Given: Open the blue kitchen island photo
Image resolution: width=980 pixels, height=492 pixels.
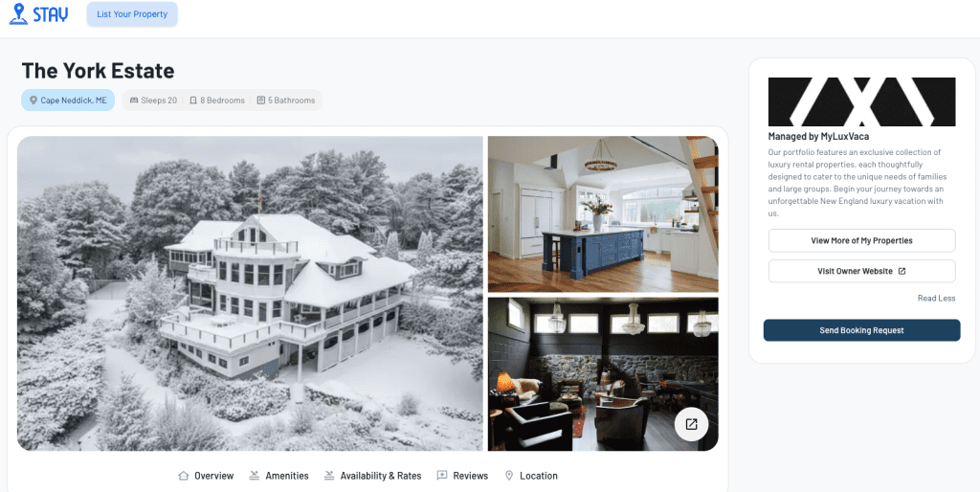Looking at the screenshot, I should coord(603,213).
